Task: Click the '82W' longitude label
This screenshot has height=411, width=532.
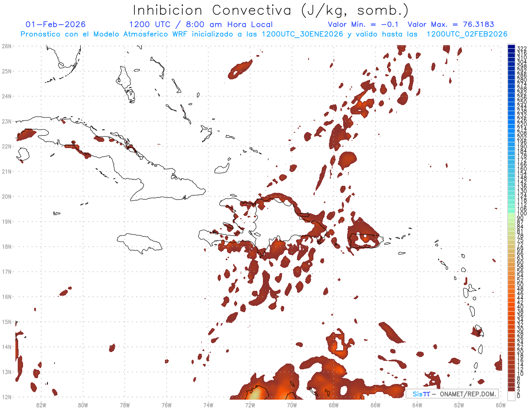Action: click(x=41, y=404)
